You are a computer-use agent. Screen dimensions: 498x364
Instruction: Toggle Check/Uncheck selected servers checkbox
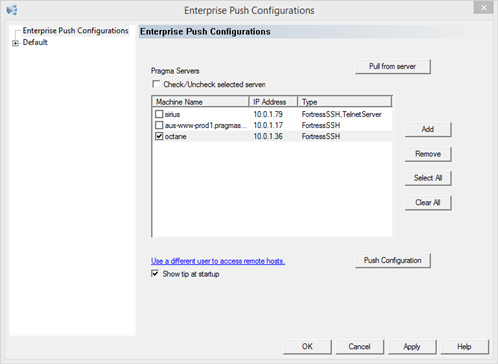pyautogui.click(x=156, y=84)
